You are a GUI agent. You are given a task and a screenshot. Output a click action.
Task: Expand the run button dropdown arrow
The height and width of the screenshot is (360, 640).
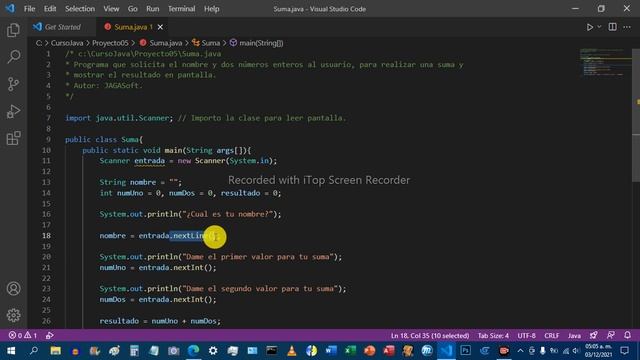click(x=599, y=27)
